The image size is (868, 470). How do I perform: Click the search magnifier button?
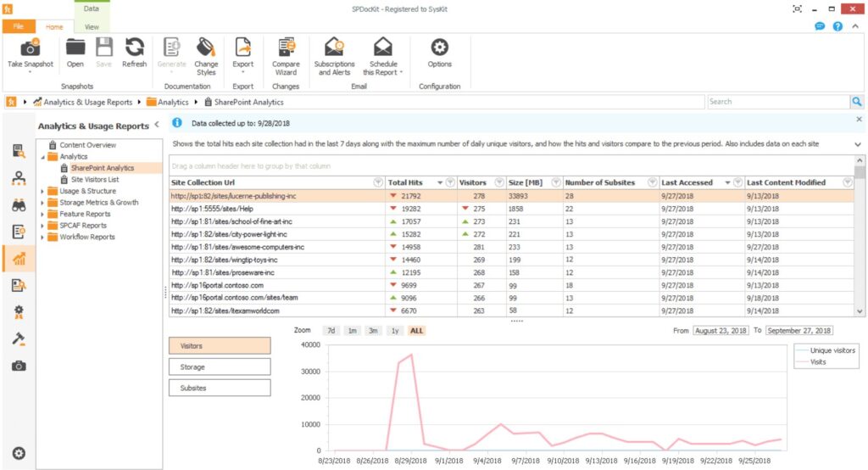(857, 102)
